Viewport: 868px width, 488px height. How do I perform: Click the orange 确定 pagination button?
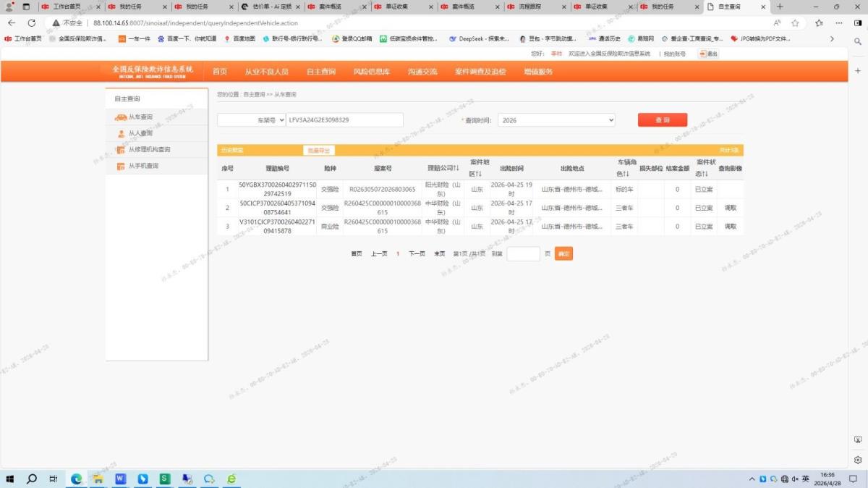coord(563,254)
